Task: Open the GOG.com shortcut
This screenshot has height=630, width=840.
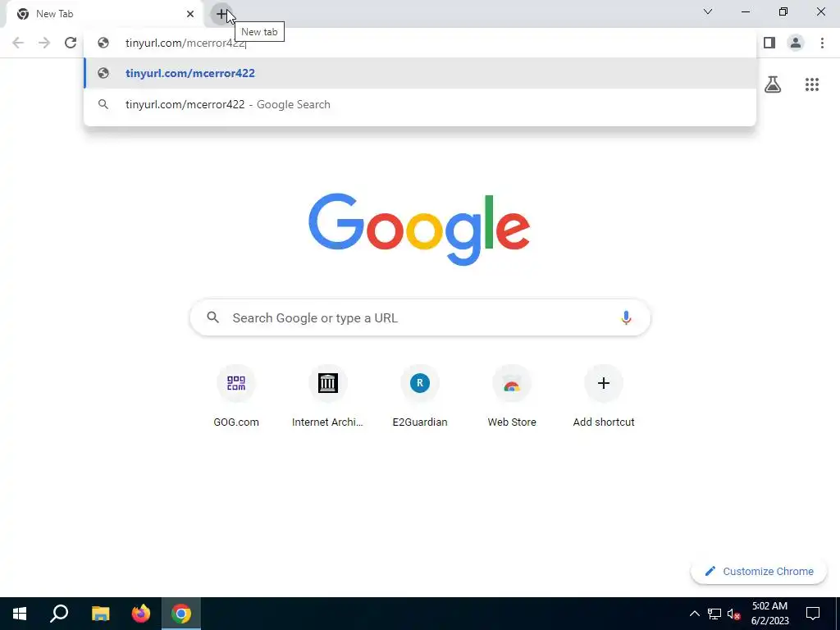Action: [235, 396]
